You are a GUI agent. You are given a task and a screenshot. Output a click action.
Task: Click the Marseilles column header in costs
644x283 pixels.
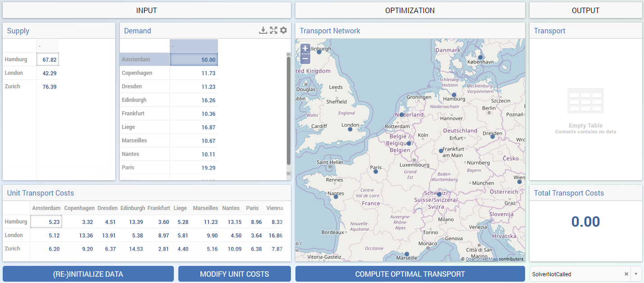[205, 208]
